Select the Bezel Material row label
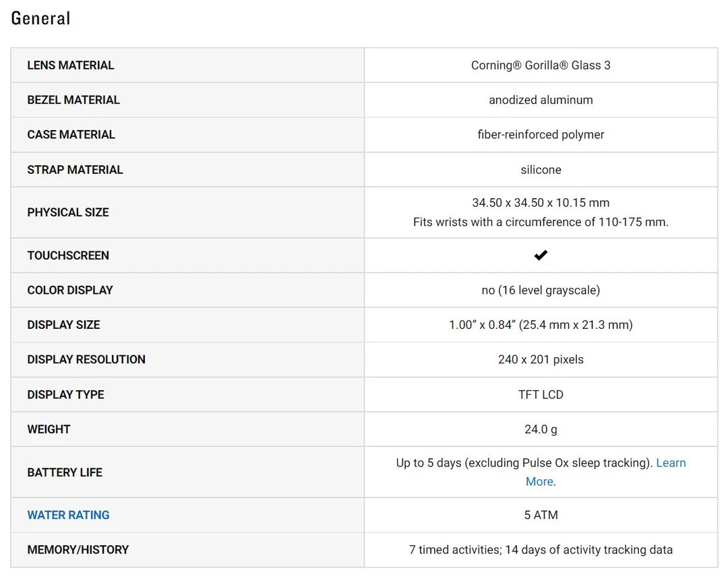Image resolution: width=728 pixels, height=581 pixels. coord(73,100)
